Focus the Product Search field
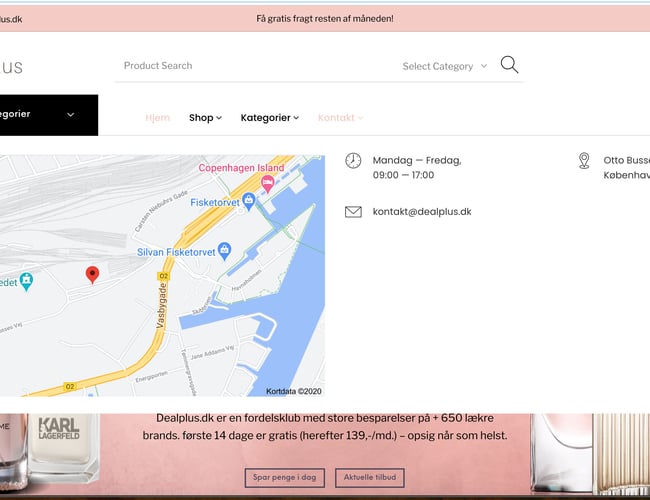650x500 pixels. coord(257,66)
